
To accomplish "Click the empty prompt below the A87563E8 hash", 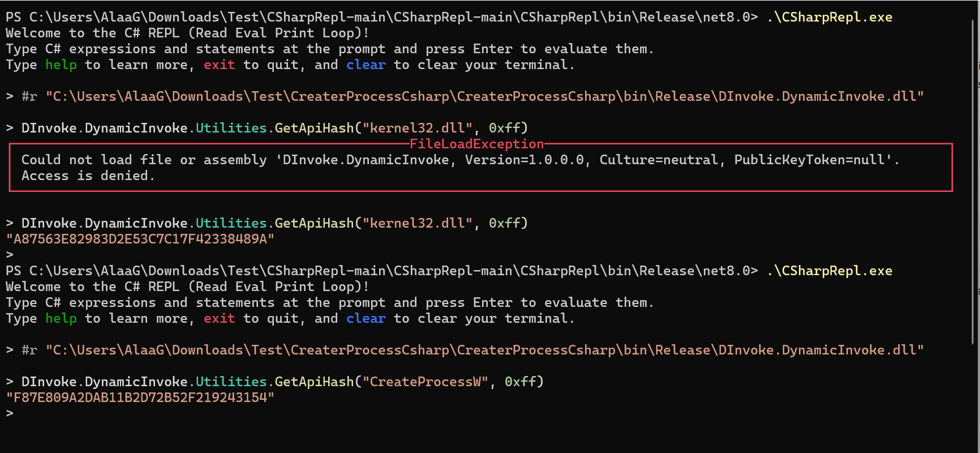I will (10, 255).
